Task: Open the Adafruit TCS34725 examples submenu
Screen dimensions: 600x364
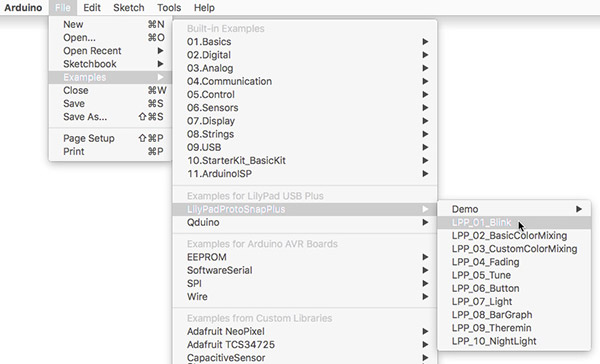Action: (305, 344)
